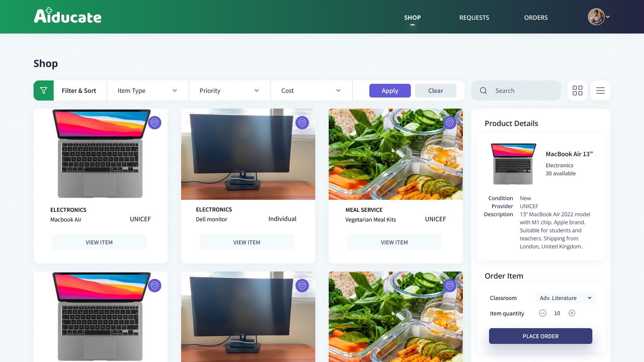Click the second-row meal kit product image
Image resolution: width=644 pixels, height=362 pixels.
click(396, 317)
